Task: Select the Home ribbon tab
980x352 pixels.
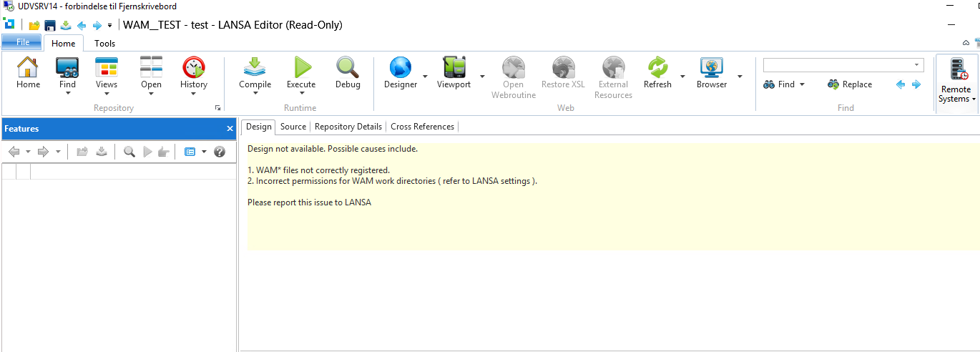Action: pos(64,44)
